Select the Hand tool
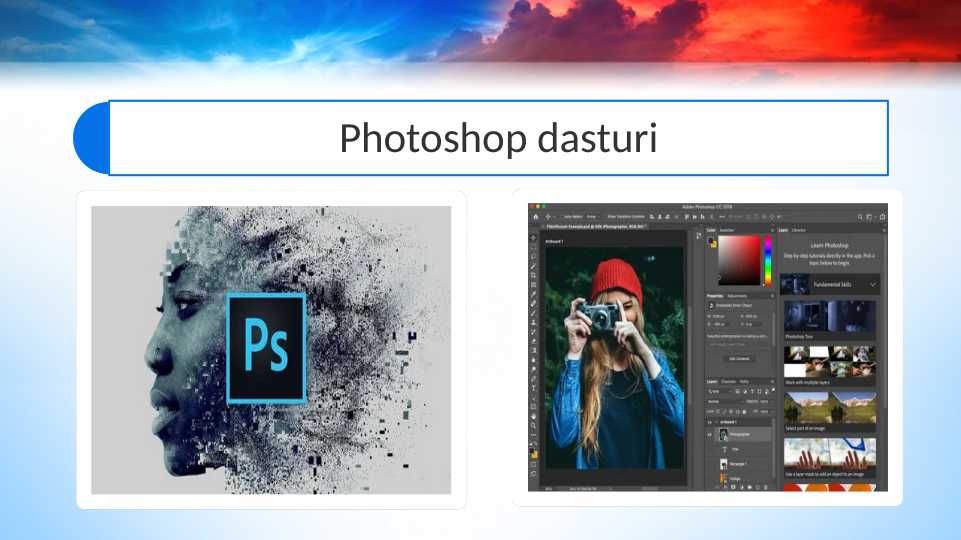The image size is (961, 540). [x=533, y=417]
